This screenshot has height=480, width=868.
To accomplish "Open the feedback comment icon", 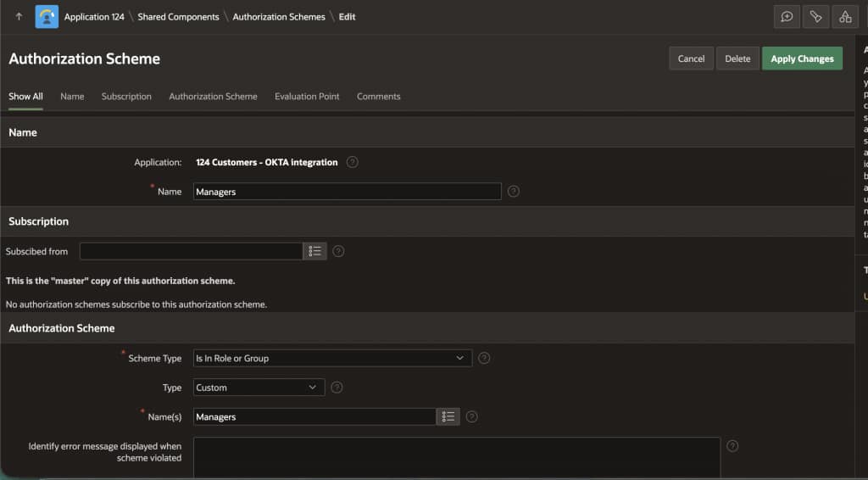I will click(787, 17).
